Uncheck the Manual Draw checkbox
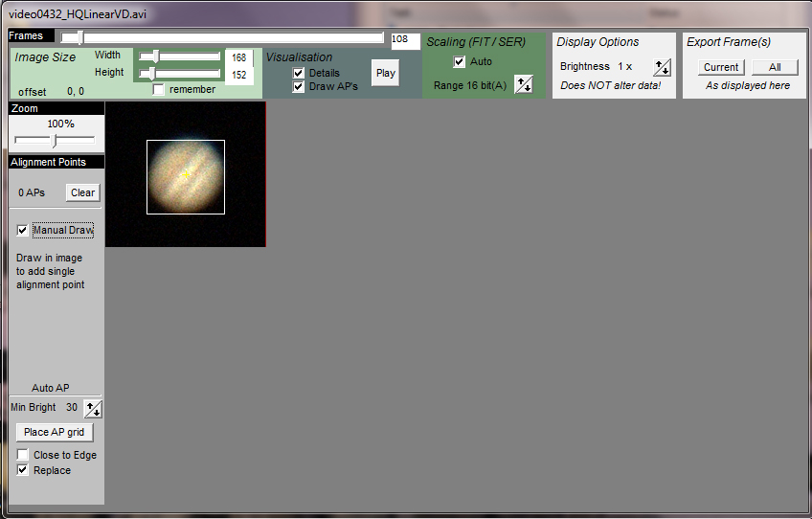 [22, 230]
